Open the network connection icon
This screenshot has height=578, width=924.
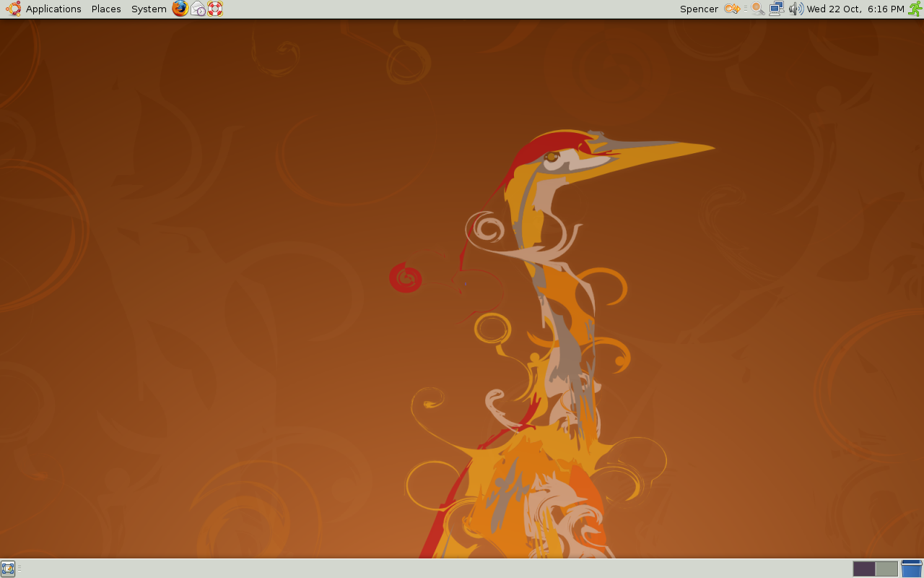pyautogui.click(x=777, y=9)
